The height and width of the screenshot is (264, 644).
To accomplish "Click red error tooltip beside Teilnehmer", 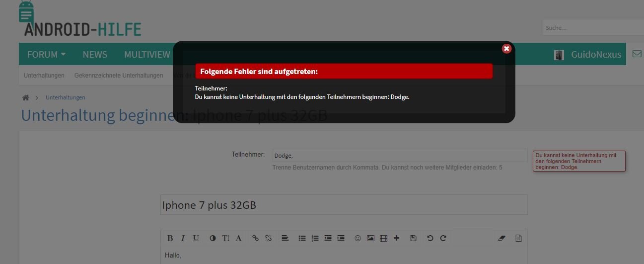I will (579, 161).
